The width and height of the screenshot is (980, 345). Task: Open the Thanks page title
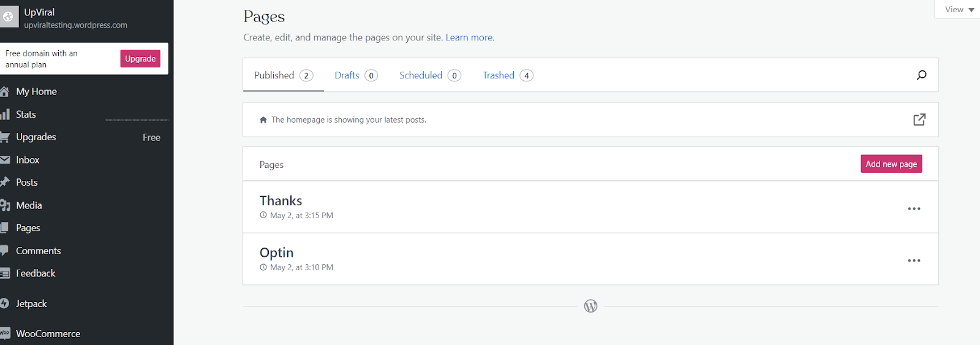(281, 201)
